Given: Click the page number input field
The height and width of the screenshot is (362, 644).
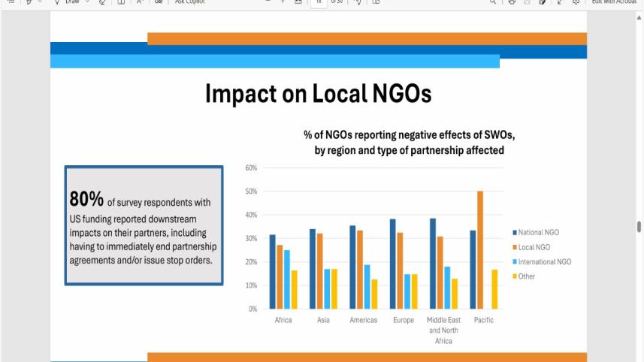Looking at the screenshot, I should [x=317, y=2].
